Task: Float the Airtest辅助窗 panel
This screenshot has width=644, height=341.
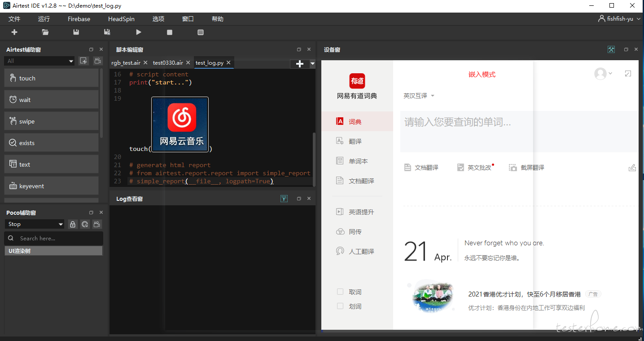Action: [91, 49]
